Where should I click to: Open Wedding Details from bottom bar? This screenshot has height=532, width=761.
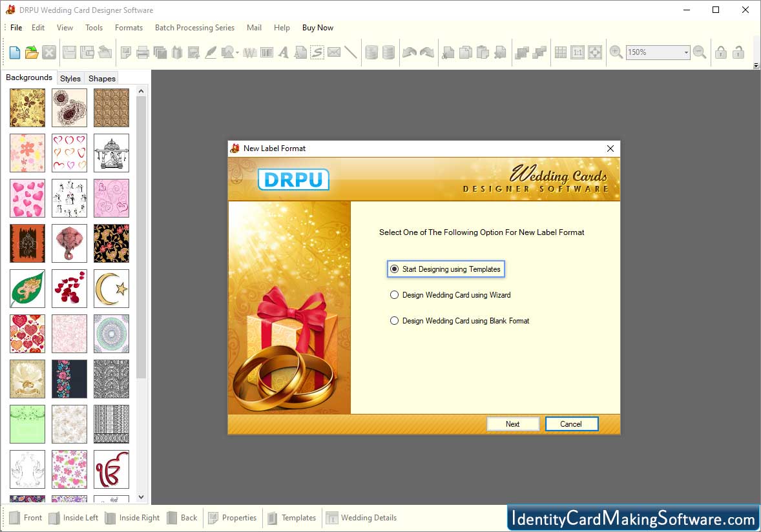(361, 517)
